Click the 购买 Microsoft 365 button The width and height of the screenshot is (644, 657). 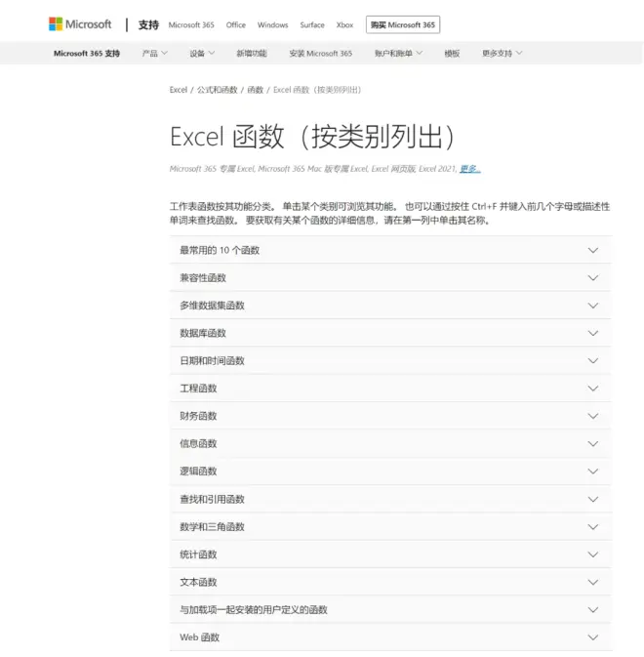point(403,24)
